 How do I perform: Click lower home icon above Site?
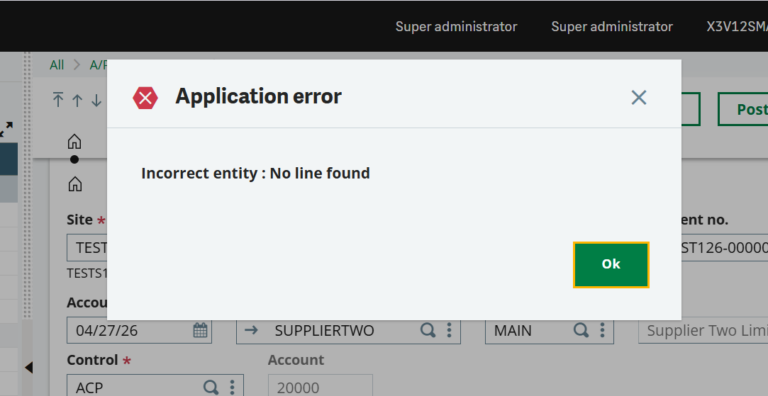tap(75, 184)
